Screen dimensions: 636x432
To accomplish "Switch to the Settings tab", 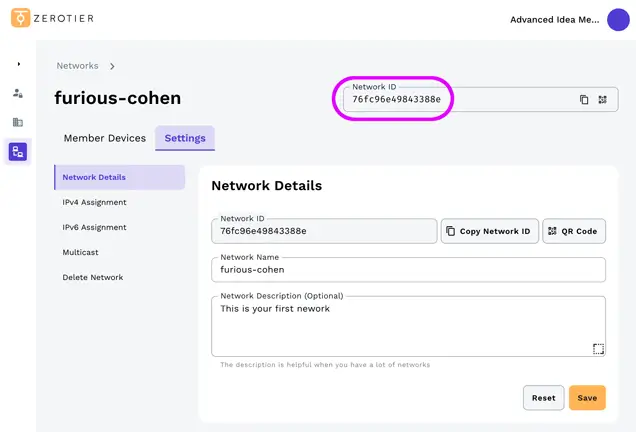I will tap(185, 138).
